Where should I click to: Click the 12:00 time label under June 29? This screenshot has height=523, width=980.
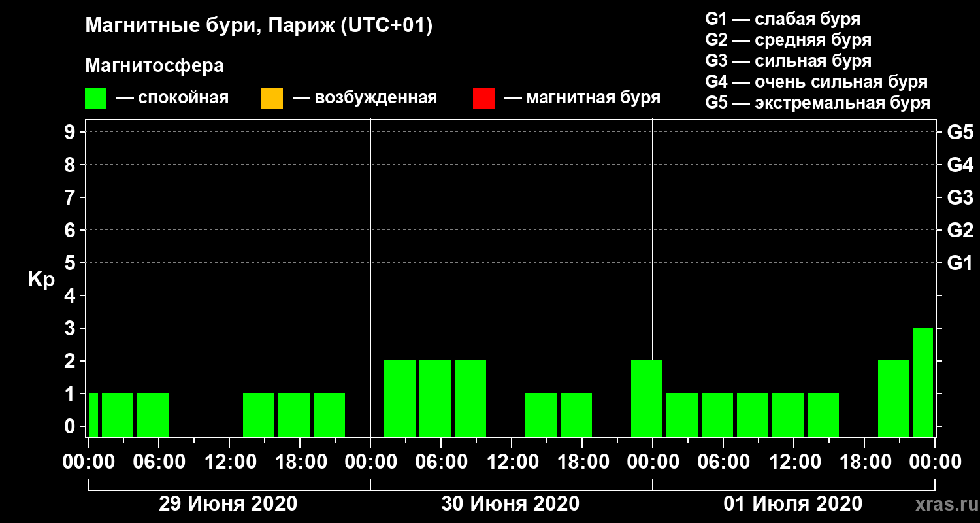pyautogui.click(x=232, y=462)
